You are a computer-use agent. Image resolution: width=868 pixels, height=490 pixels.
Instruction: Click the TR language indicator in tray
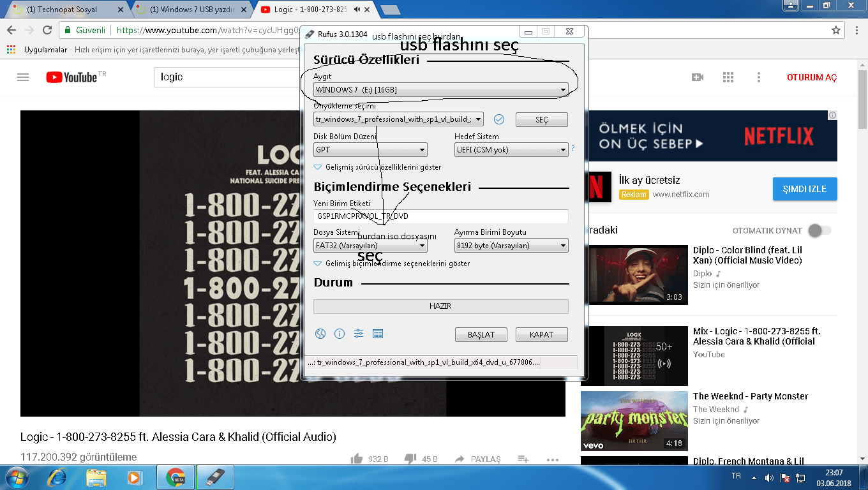tap(736, 477)
